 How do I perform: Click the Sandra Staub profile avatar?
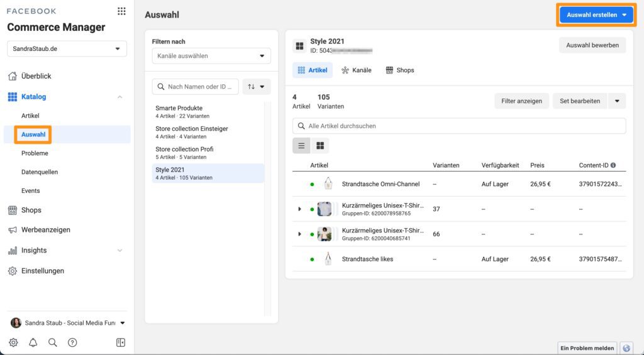tap(16, 323)
